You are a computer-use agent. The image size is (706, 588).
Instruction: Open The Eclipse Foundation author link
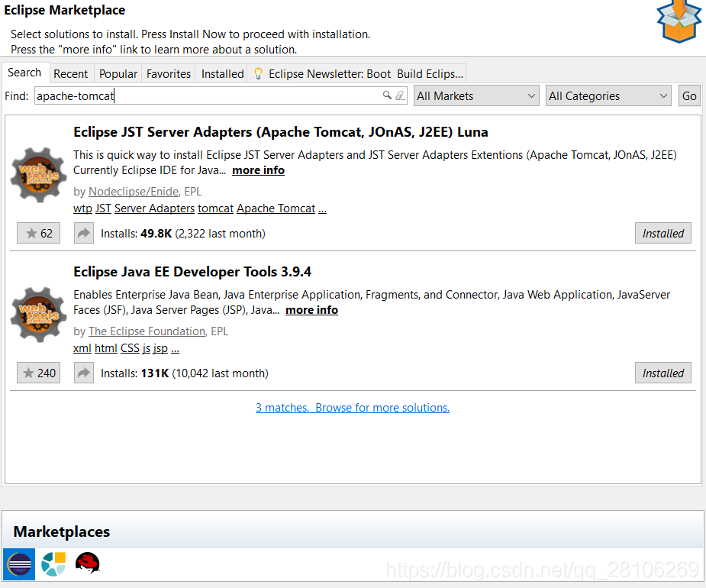pyautogui.click(x=147, y=331)
